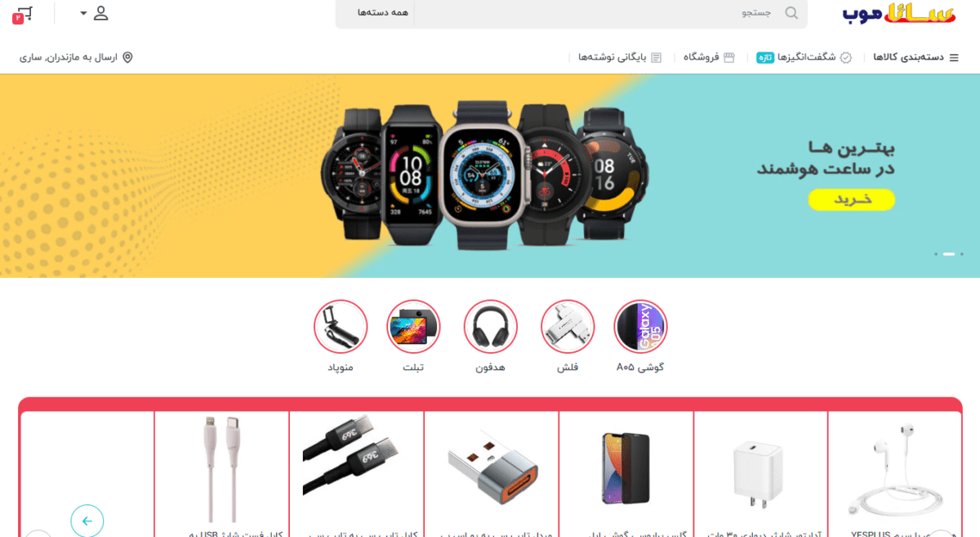
Task: Open the شگفت‌انگیزها menu link
Action: 804,57
